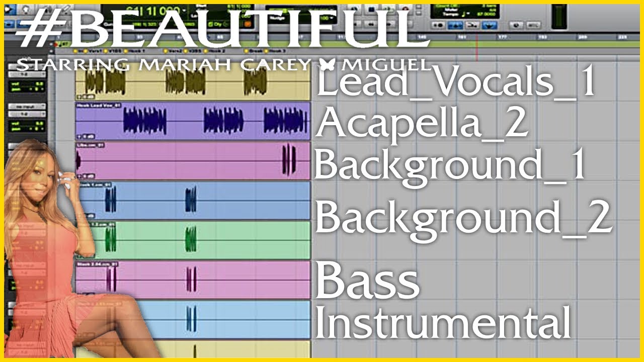The image size is (644, 362).
Task: Click the Stop button in the transport
Action: coord(371,9)
